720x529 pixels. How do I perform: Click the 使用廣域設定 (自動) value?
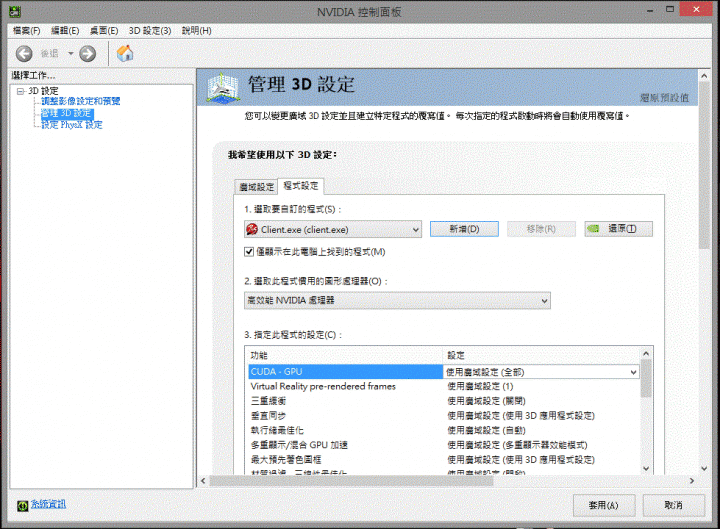click(x=486, y=430)
